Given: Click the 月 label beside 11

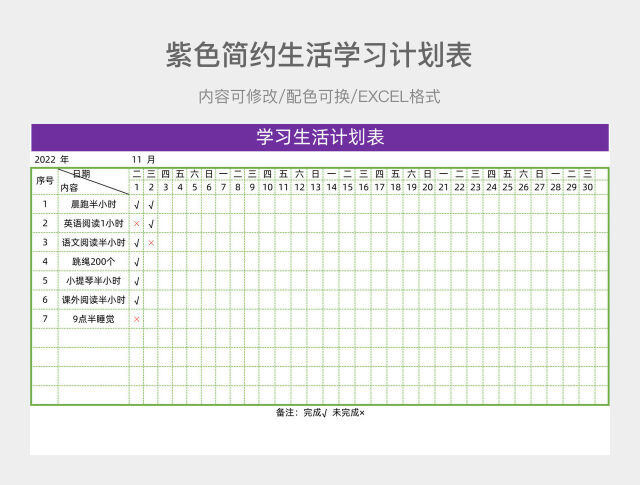Looking at the screenshot, I should pos(151,160).
